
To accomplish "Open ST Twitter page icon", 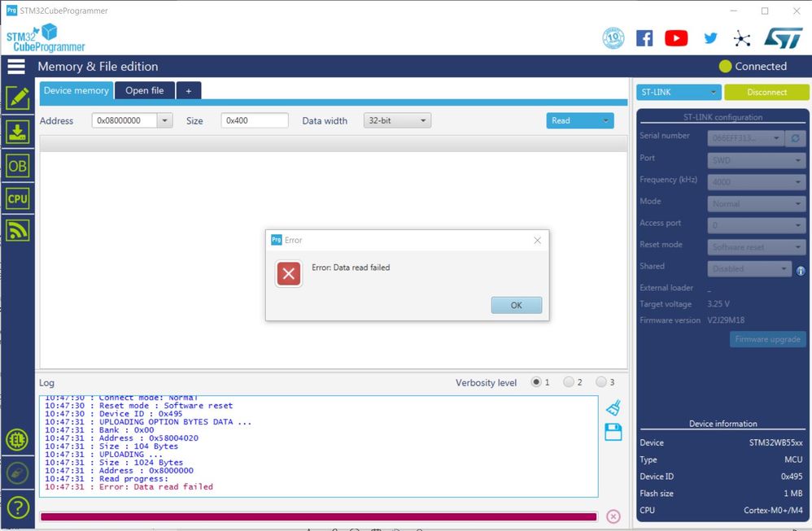I will point(710,37).
